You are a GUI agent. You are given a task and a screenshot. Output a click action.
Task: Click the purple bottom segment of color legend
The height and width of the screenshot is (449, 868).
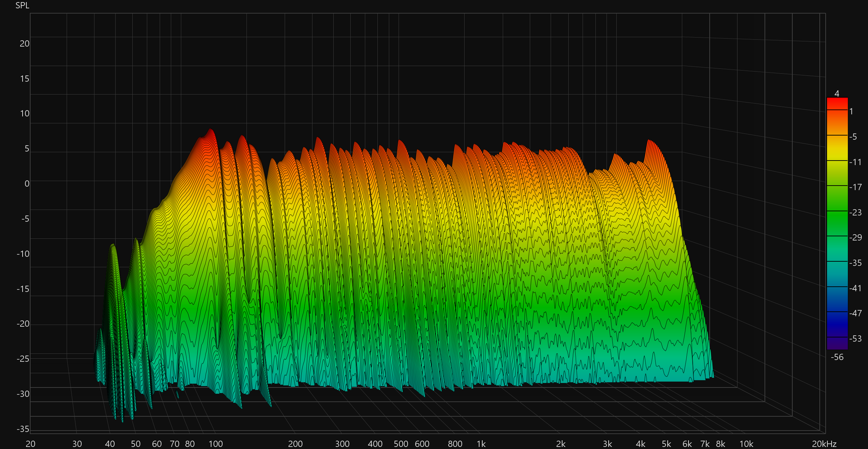(837, 343)
